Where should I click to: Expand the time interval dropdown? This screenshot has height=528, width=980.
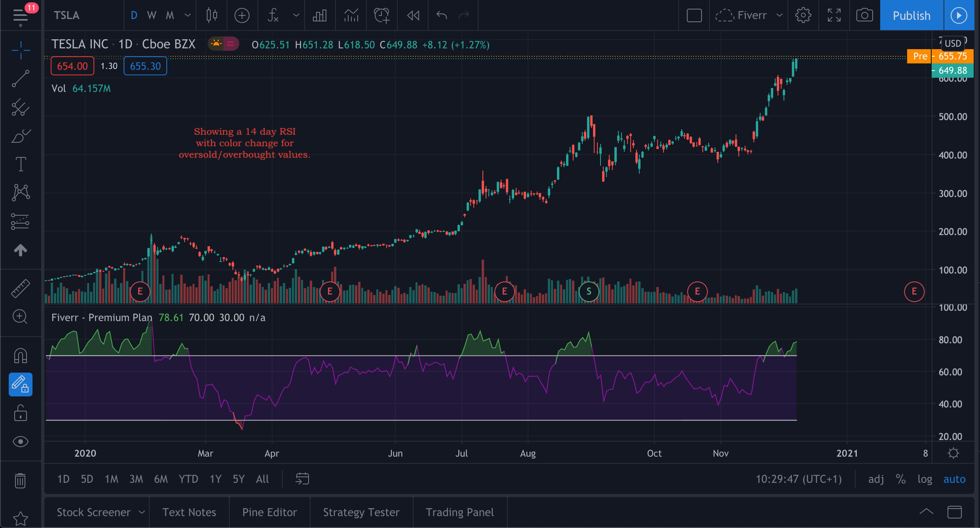[x=187, y=15]
